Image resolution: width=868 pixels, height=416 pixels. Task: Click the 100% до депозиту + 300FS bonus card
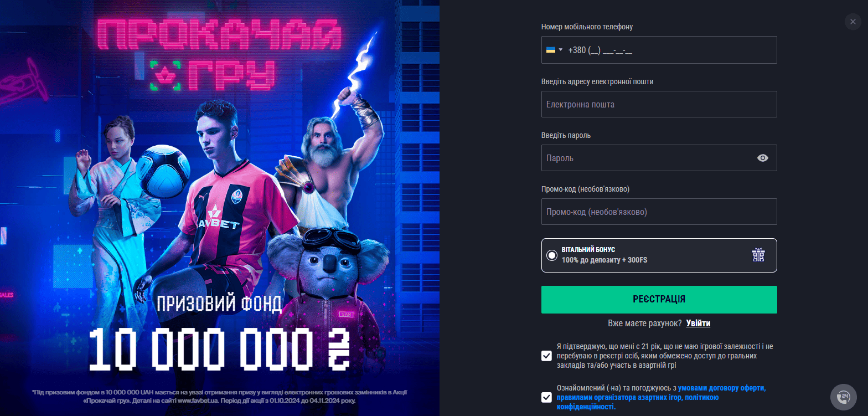[659, 255]
